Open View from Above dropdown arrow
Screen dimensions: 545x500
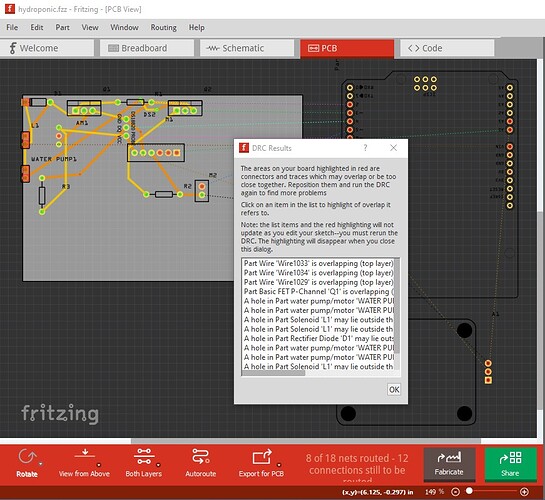pyautogui.click(x=99, y=465)
